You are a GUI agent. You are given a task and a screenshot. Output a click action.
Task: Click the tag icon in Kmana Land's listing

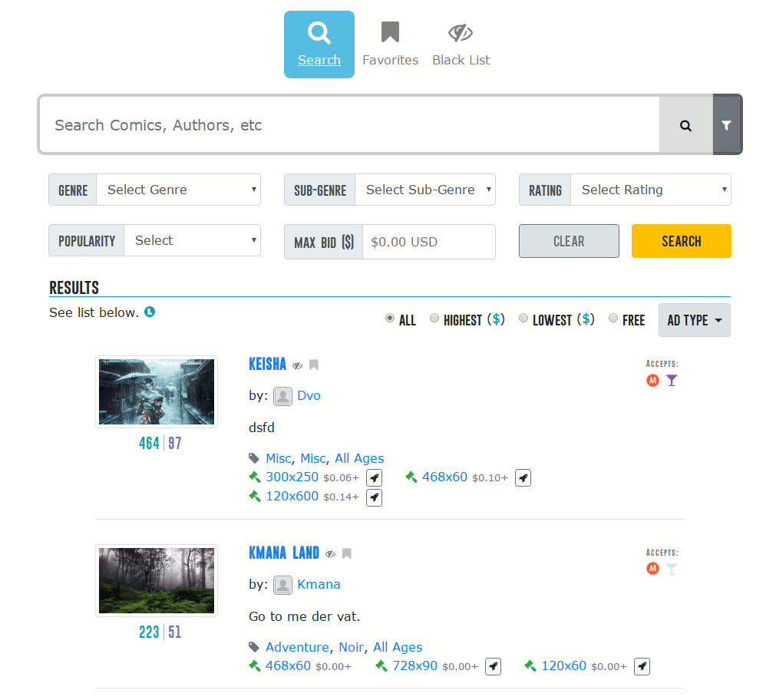(254, 647)
